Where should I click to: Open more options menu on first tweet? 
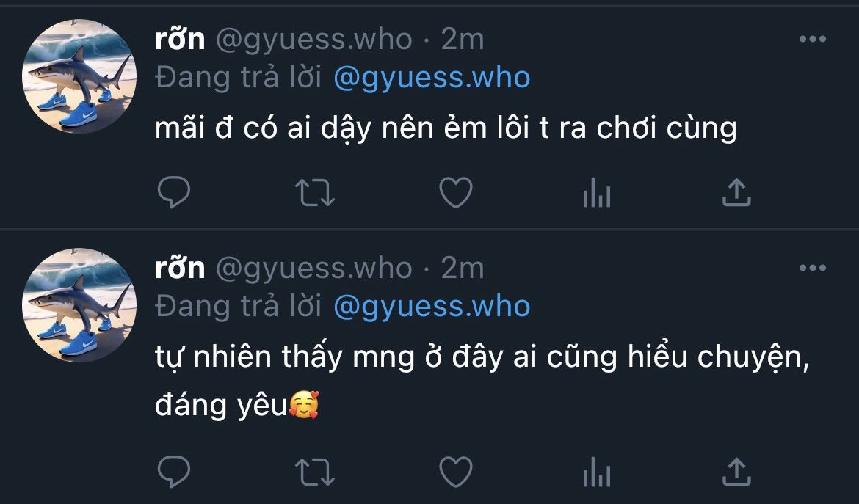coord(812,40)
